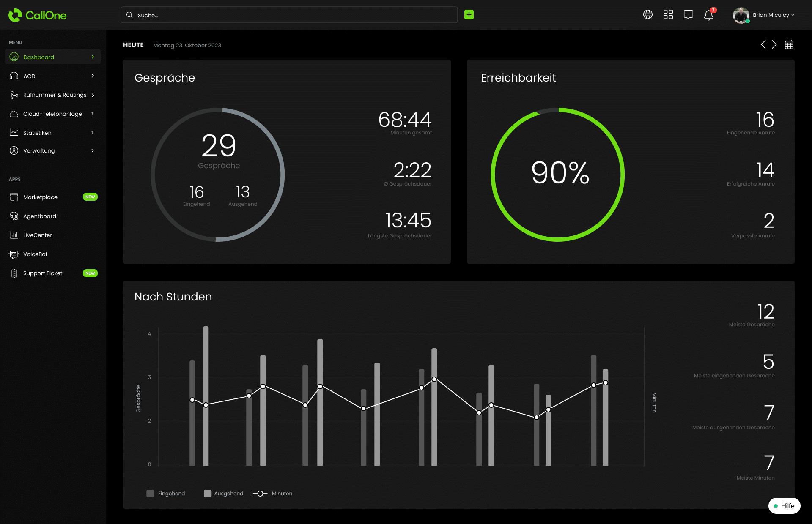This screenshot has width=812, height=524.
Task: Click the CallOne logo
Action: click(x=37, y=15)
